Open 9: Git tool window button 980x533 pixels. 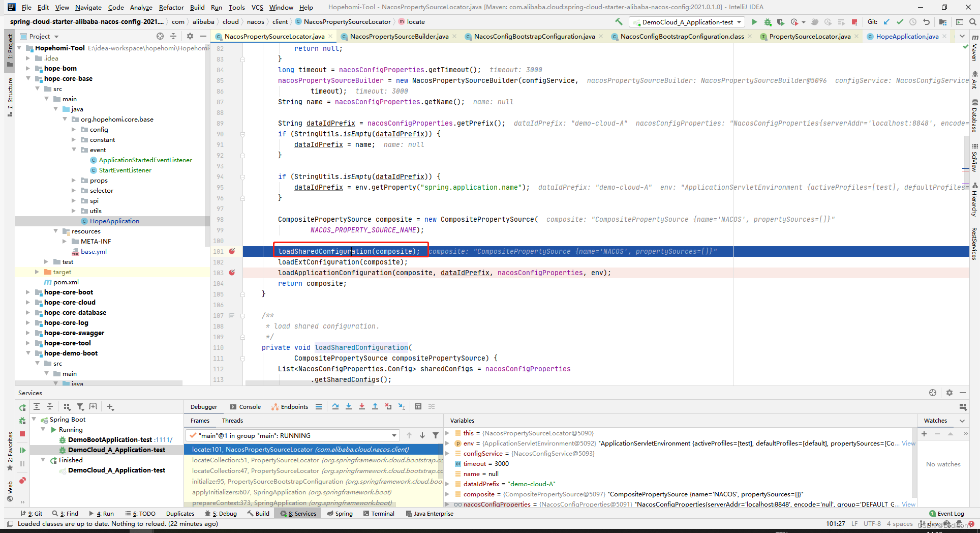click(x=32, y=514)
